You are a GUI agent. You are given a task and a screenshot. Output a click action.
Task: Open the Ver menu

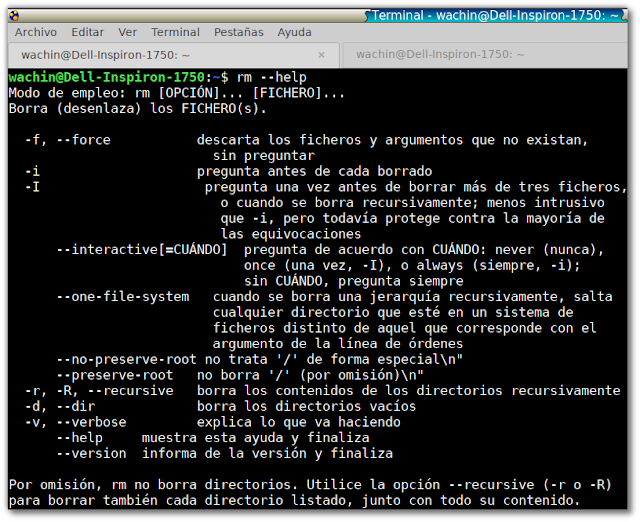click(x=127, y=32)
